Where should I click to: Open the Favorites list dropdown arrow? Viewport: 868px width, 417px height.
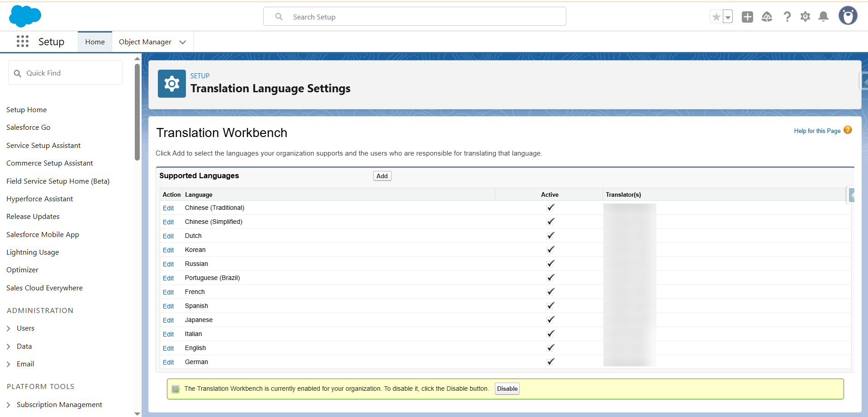(x=728, y=17)
